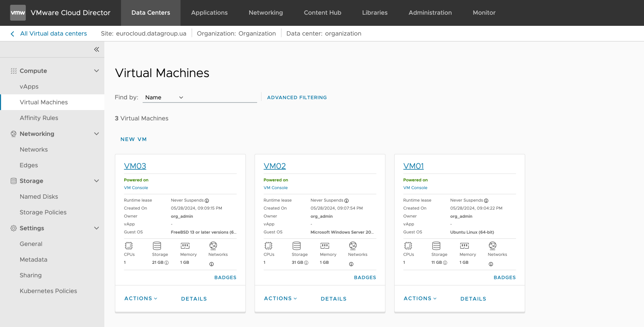Click the Settings gear icon in sidebar
The width and height of the screenshot is (644, 327).
click(13, 228)
